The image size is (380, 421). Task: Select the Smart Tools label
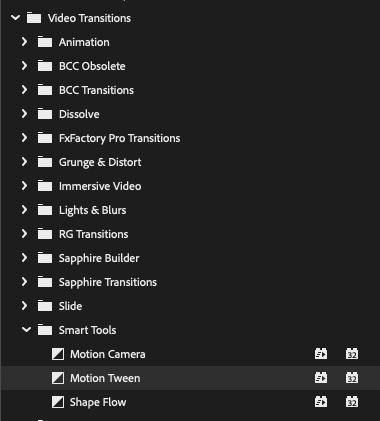tap(87, 330)
